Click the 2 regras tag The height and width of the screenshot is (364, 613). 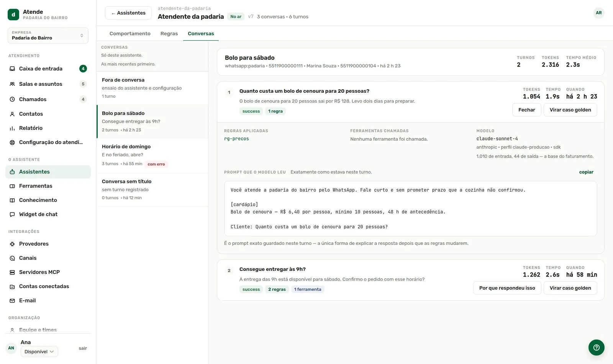277,289
